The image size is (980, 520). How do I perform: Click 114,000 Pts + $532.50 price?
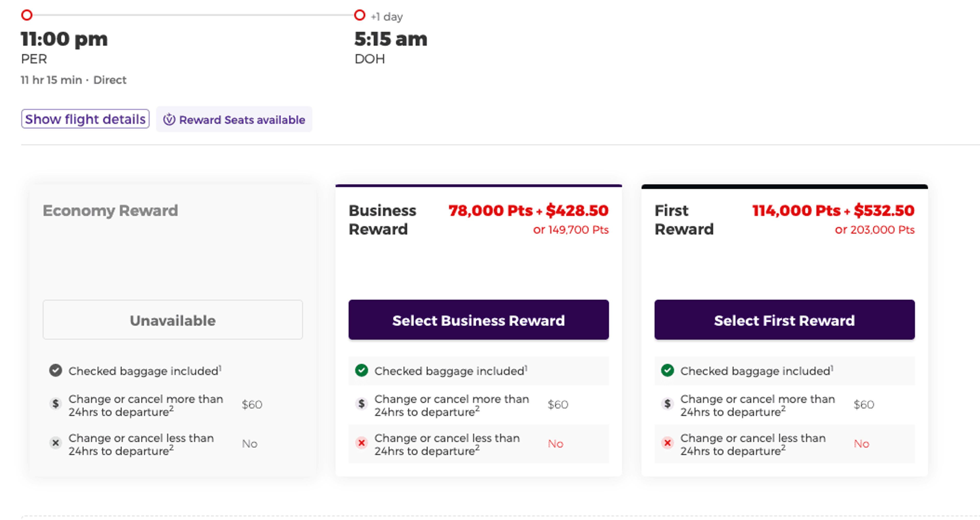[x=833, y=211]
